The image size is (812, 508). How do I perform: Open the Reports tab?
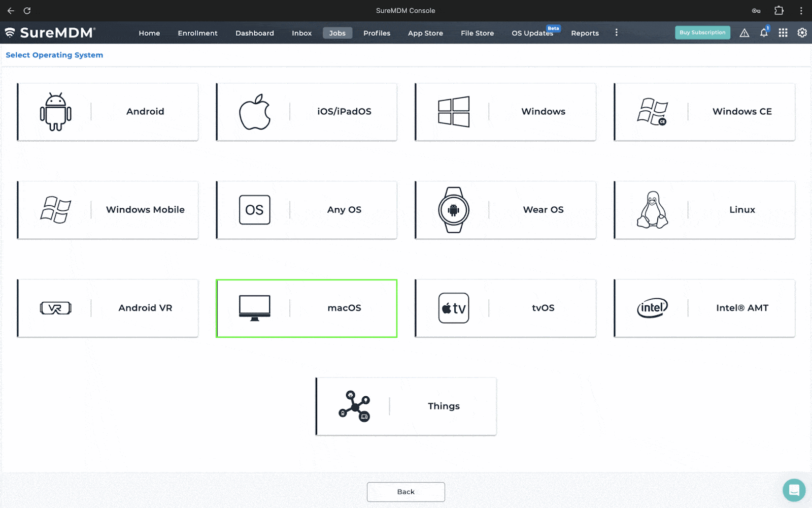585,33
